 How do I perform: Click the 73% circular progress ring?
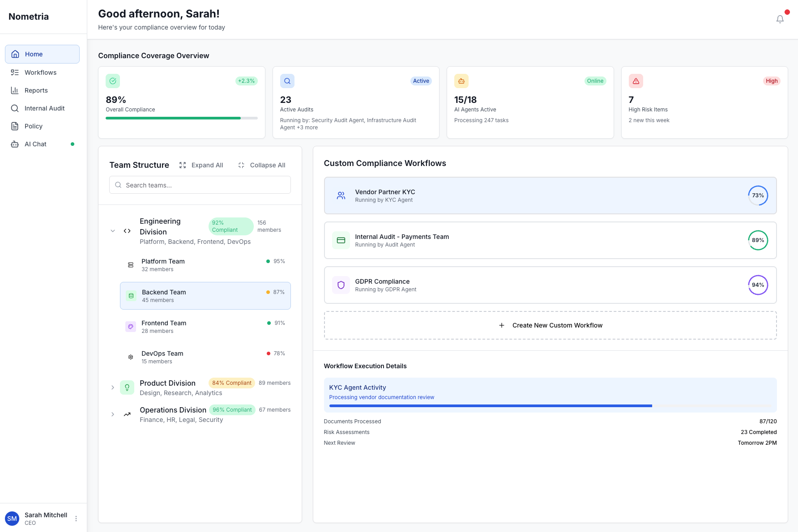point(758,196)
